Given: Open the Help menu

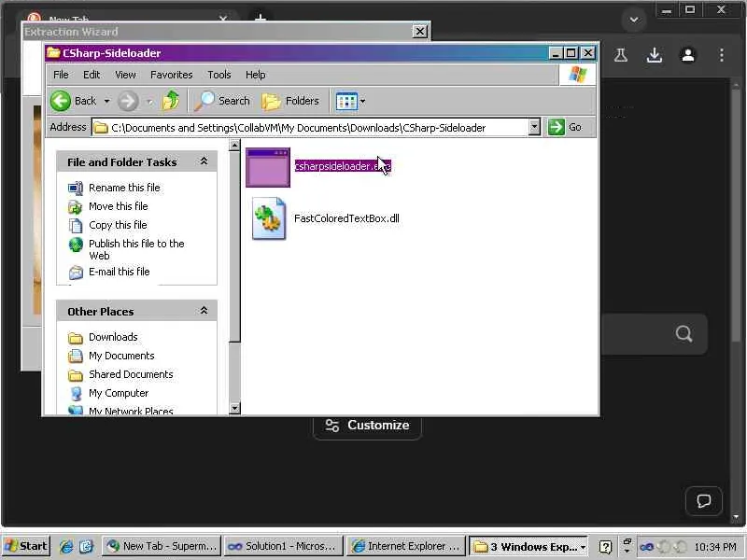Looking at the screenshot, I should coord(255,75).
